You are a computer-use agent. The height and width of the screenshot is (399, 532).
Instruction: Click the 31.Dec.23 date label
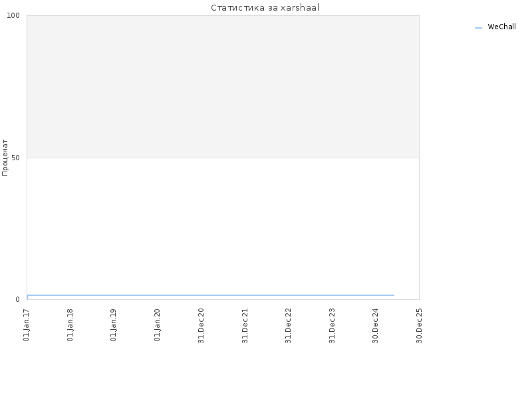(x=332, y=326)
